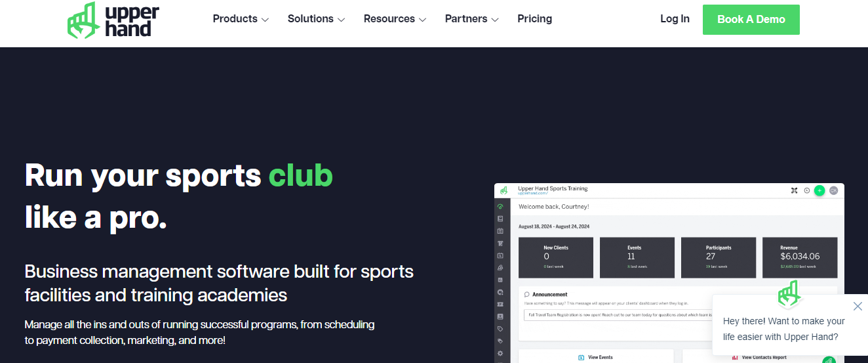Screen dimensions: 868x363
Task: Click the announcement text field about Fall Travel Team
Action: tap(618, 315)
